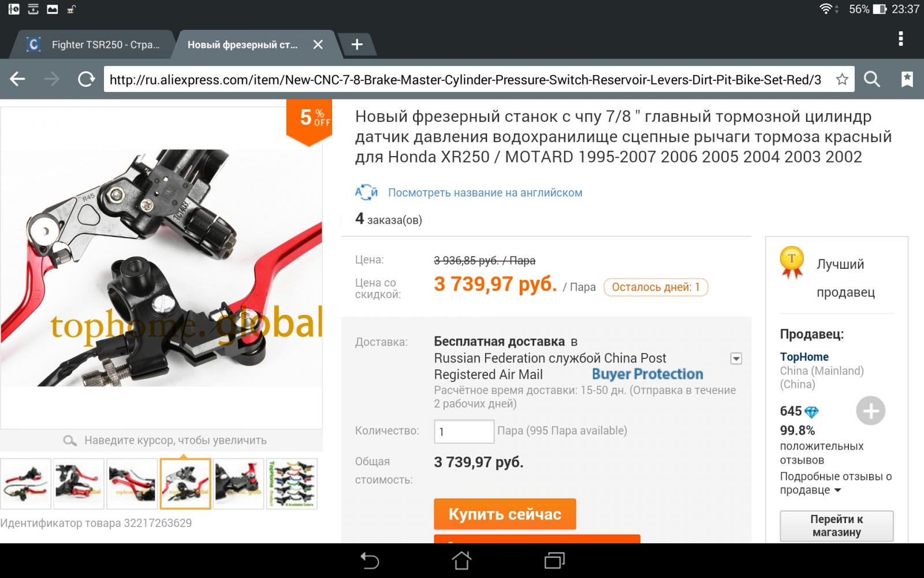Select the last multi-color levers thumbnail
924x578 pixels.
292,483
